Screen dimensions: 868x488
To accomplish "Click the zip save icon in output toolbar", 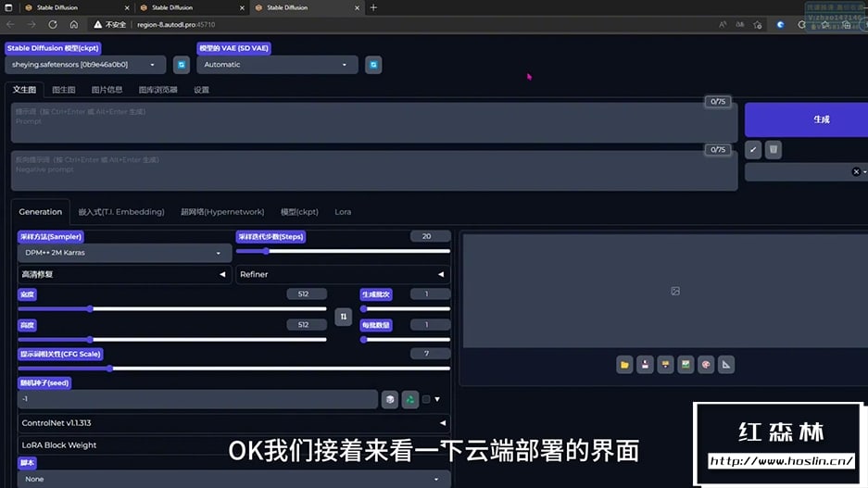I will [x=665, y=365].
